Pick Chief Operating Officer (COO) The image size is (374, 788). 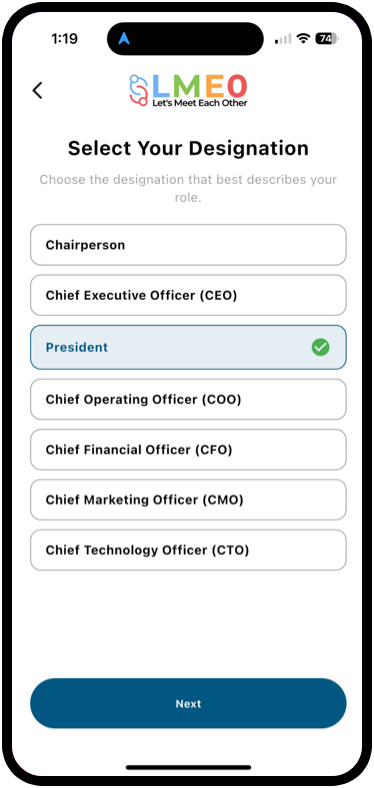[x=189, y=400]
